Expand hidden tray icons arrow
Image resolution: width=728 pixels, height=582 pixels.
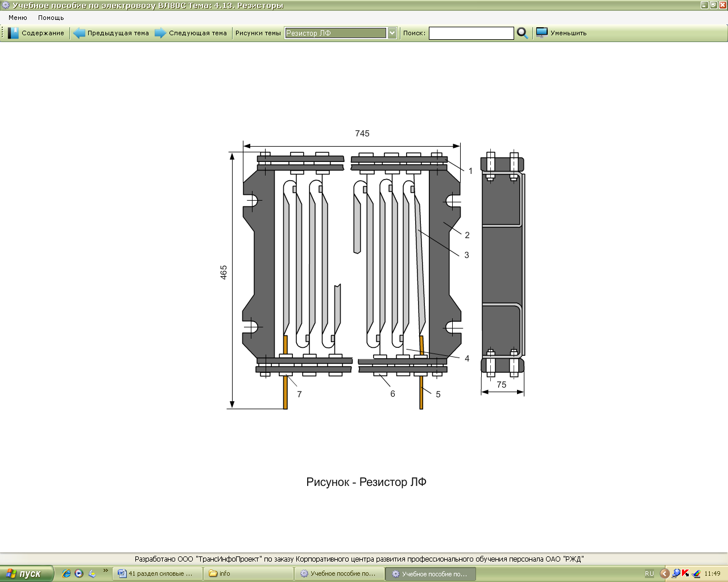(x=664, y=573)
